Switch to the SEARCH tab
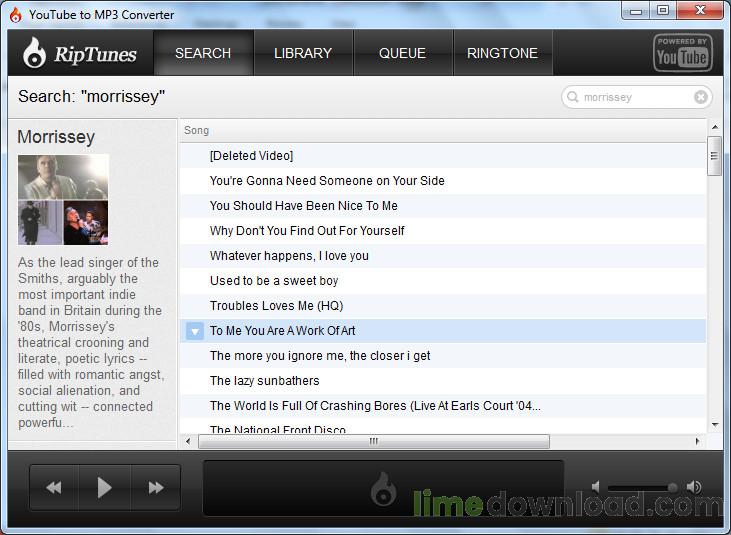Screen dimensions: 731x535 tap(203, 53)
